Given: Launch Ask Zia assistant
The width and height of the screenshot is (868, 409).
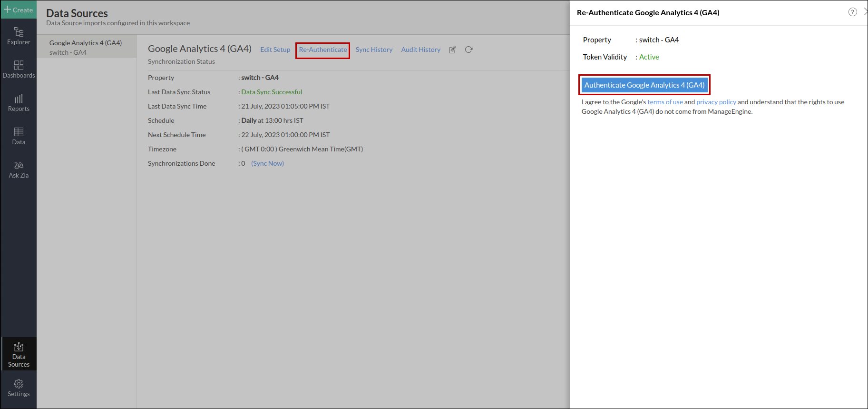Looking at the screenshot, I should (x=19, y=169).
